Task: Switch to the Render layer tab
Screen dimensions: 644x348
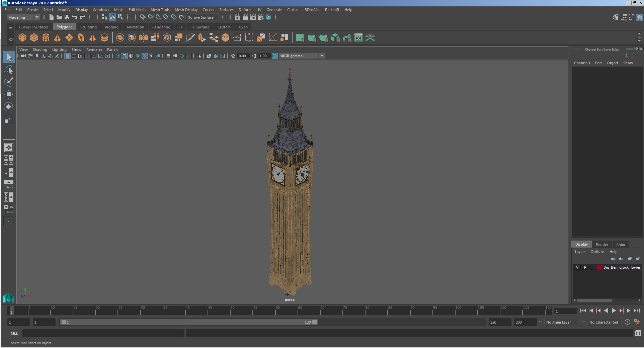Action: (x=602, y=244)
